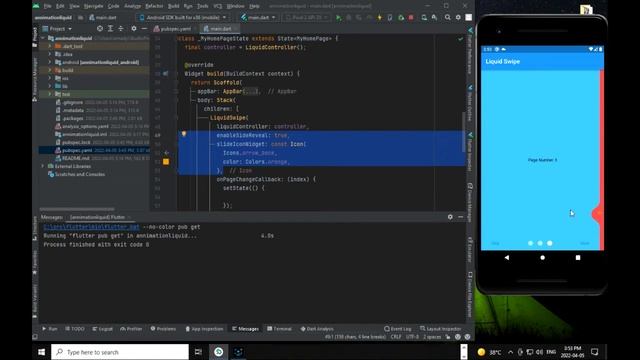The height and width of the screenshot is (360, 640).
Task: Expand the .dart_tool folder
Action: point(50,46)
